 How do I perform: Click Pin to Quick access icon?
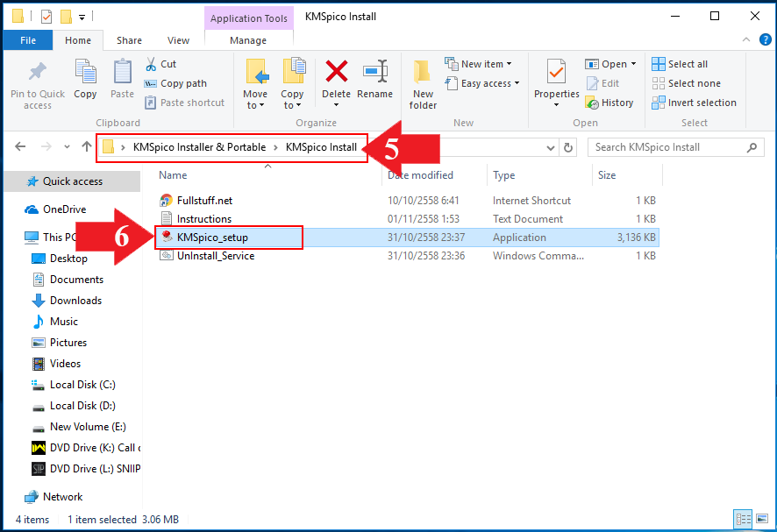tap(38, 73)
